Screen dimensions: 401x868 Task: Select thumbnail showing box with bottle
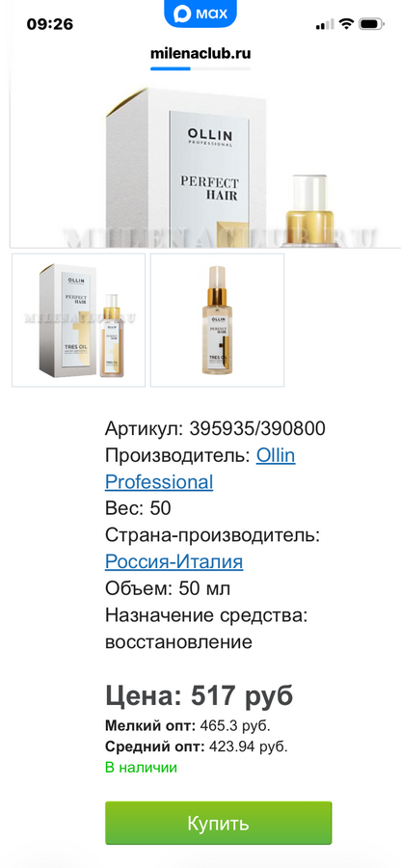pos(78,320)
